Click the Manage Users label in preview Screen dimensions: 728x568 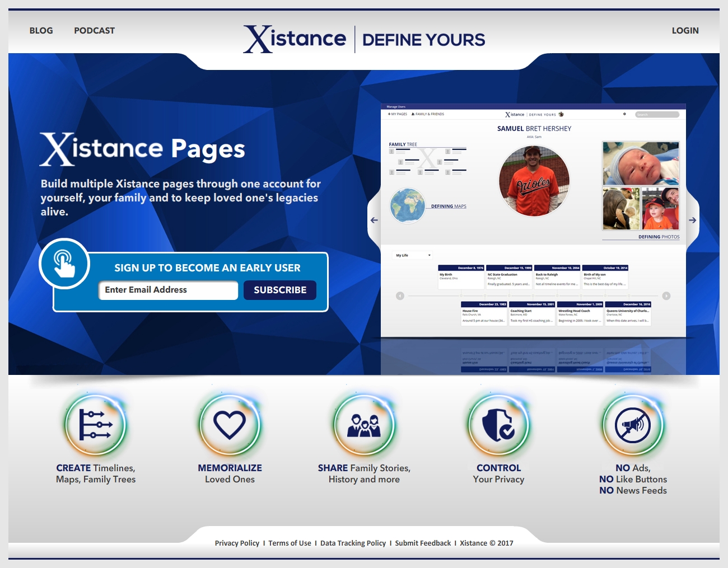(396, 106)
